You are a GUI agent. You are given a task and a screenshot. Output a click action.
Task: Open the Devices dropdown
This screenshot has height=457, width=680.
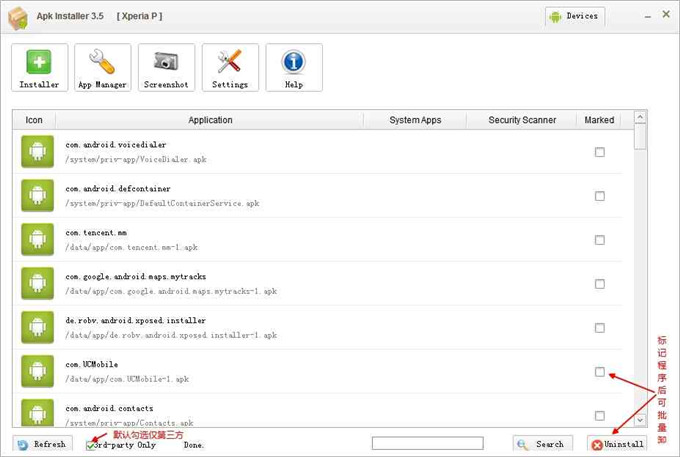coord(575,16)
